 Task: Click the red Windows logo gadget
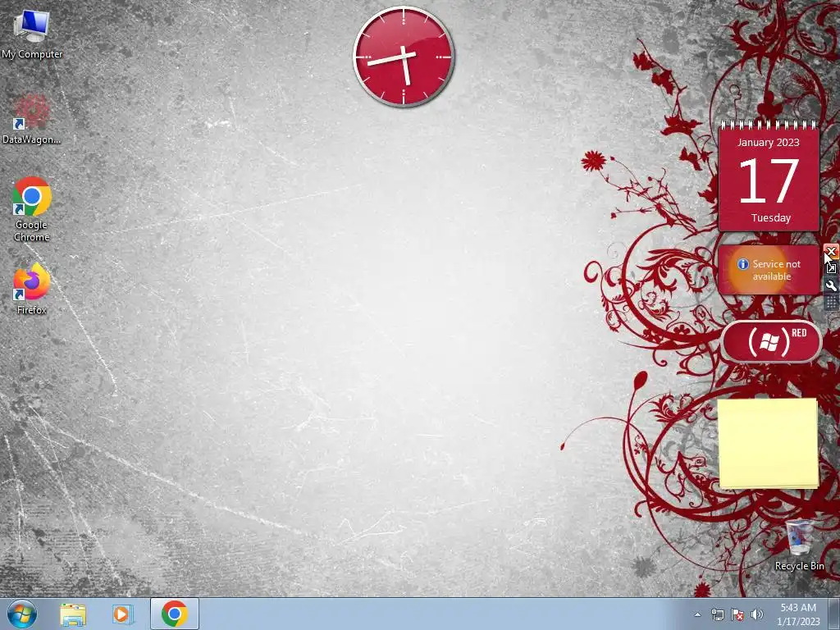[771, 341]
